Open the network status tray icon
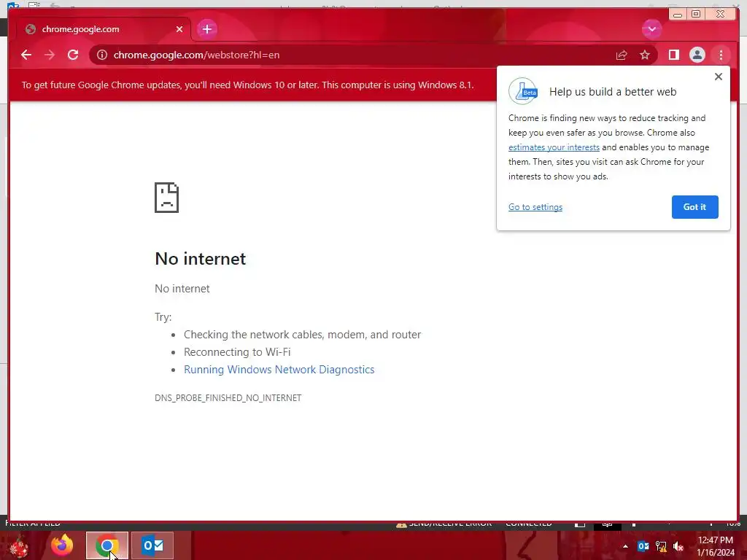The image size is (747, 560). [661, 546]
